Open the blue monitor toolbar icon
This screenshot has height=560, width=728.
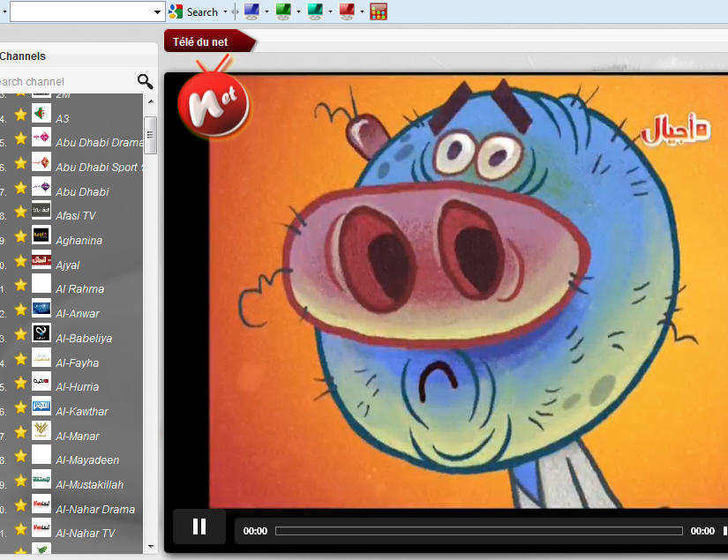[x=251, y=11]
